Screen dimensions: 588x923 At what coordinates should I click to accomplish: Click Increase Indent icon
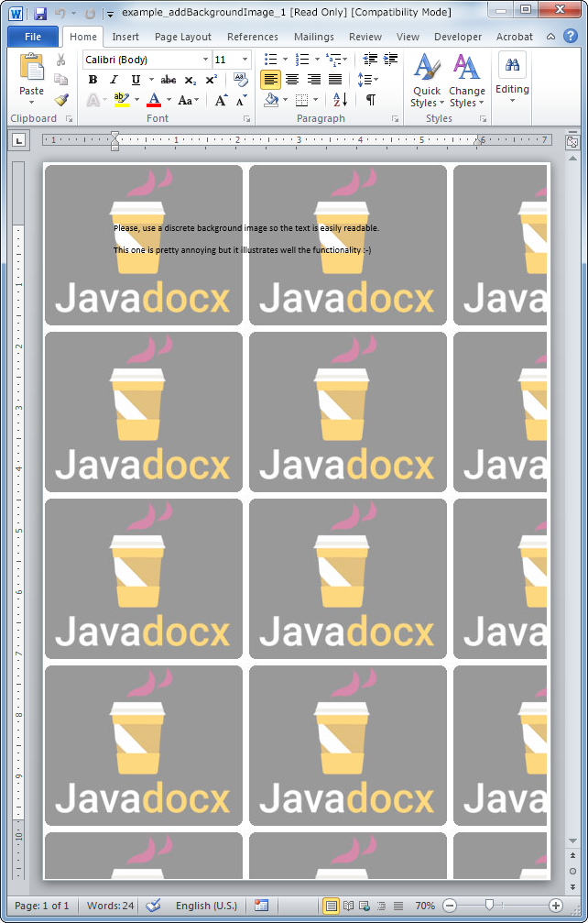390,59
